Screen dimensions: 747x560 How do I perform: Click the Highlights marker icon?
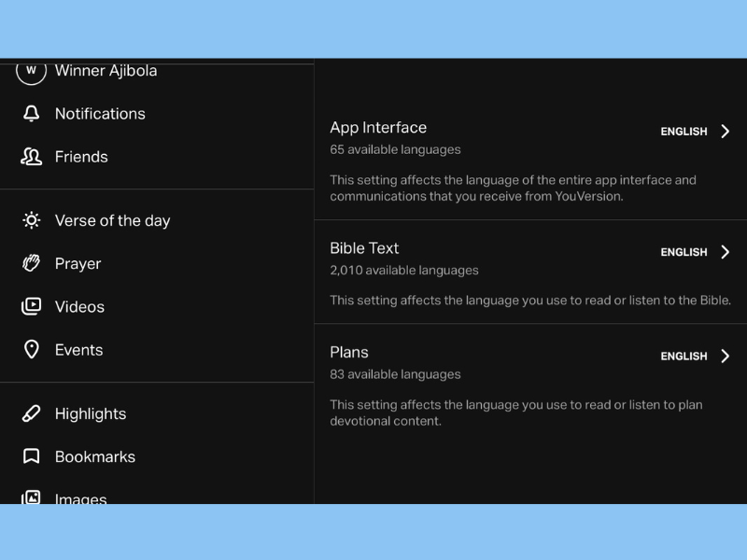32,413
